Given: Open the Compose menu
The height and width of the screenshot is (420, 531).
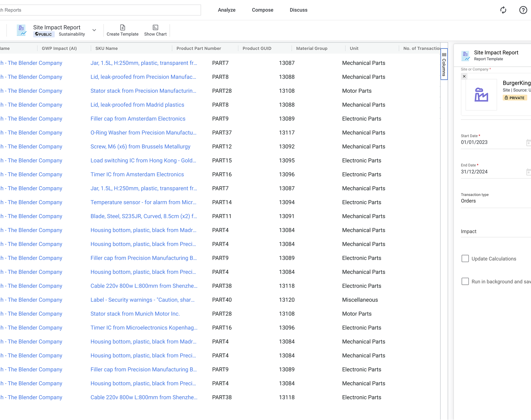Looking at the screenshot, I should pyautogui.click(x=263, y=10).
